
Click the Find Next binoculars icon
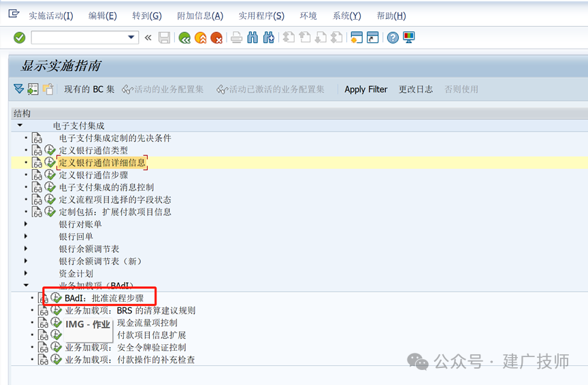[269, 37]
